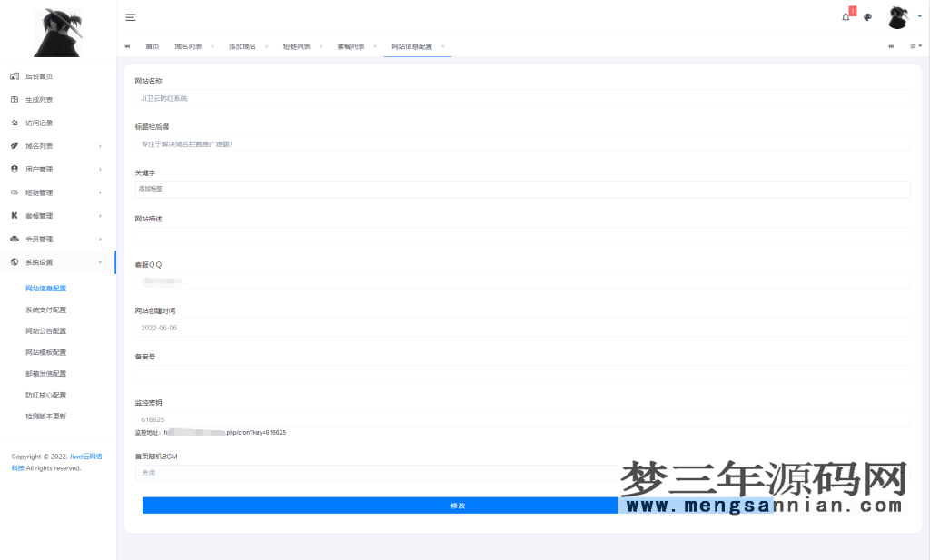This screenshot has height=560, width=930.
Task: Expand the avatar dropdown arrow
Action: [x=919, y=16]
